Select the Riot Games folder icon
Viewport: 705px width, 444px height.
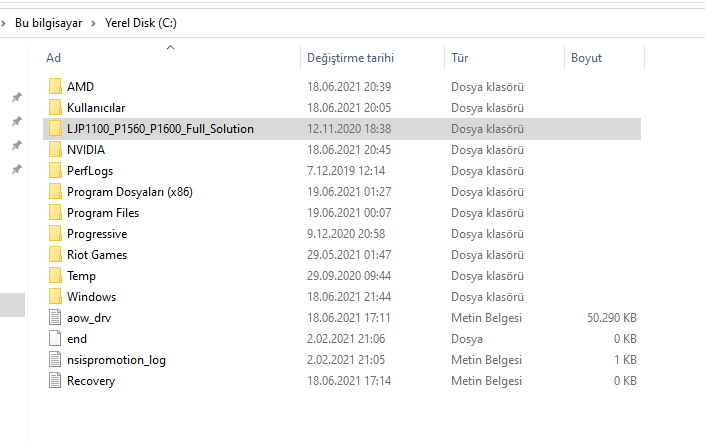point(54,255)
